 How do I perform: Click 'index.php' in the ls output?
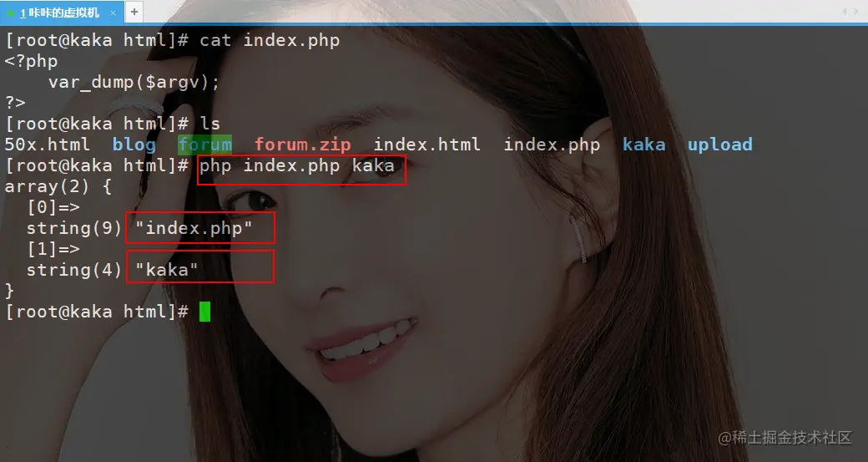tap(552, 145)
